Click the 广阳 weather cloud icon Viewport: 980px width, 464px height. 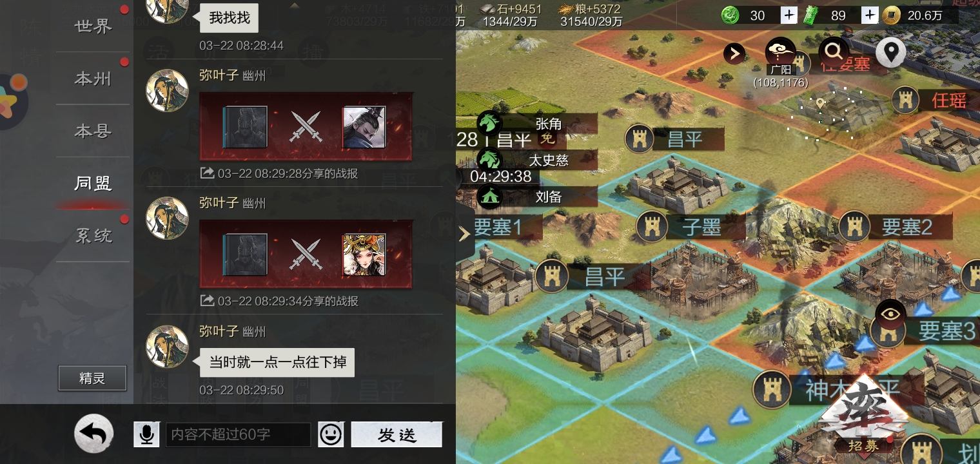780,50
